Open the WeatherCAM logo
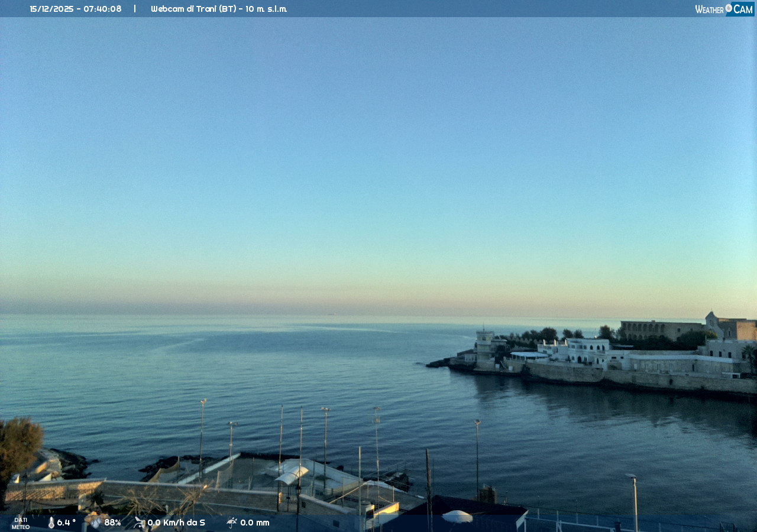 724,9
